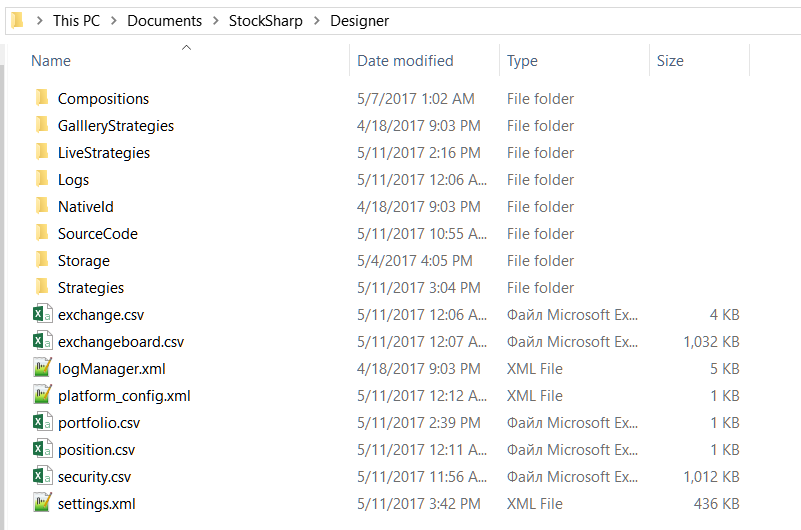The image size is (801, 530).
Task: Select the GallleryStrategies folder name
Action: (x=116, y=126)
